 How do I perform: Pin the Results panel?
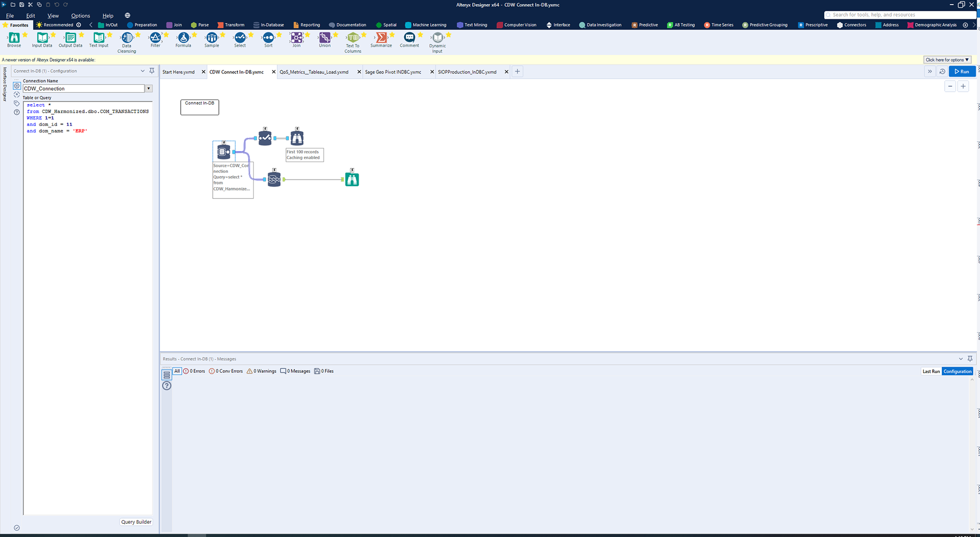click(x=970, y=359)
